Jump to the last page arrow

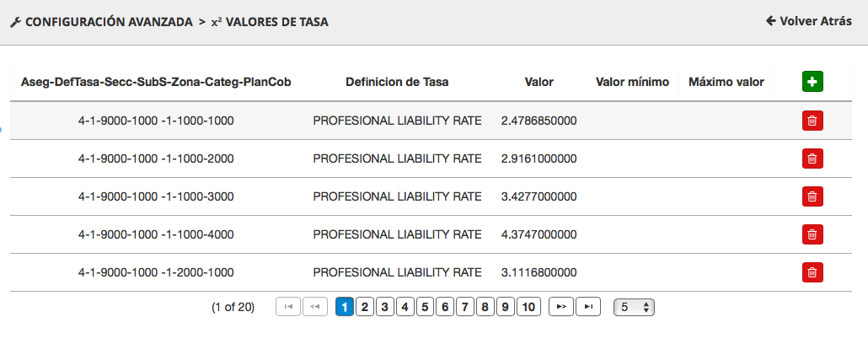(588, 307)
